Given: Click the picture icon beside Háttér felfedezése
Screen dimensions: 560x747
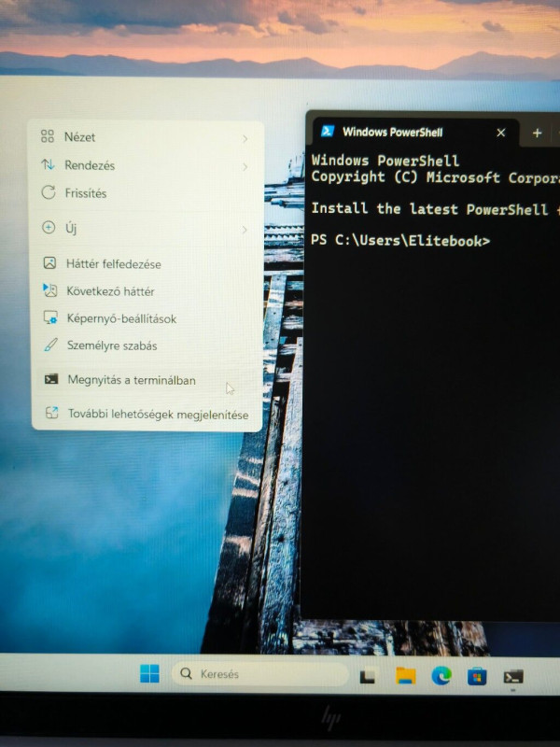Looking at the screenshot, I should tap(49, 262).
